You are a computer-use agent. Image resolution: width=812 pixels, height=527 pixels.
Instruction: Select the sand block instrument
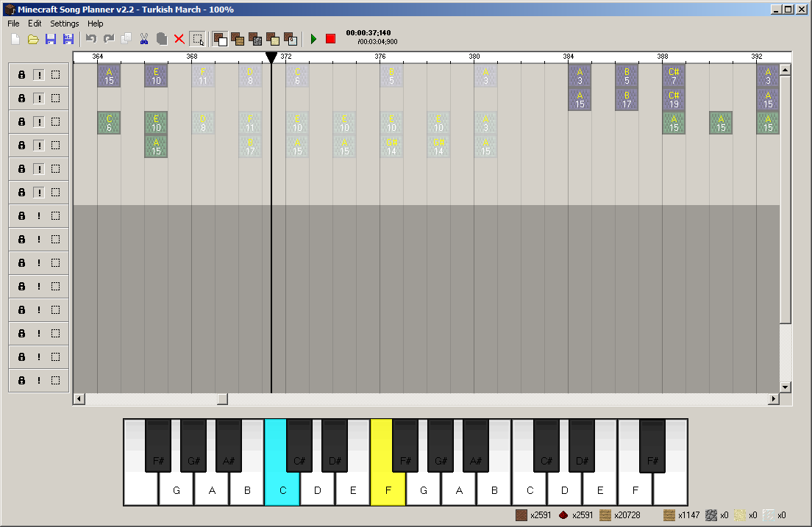273,39
